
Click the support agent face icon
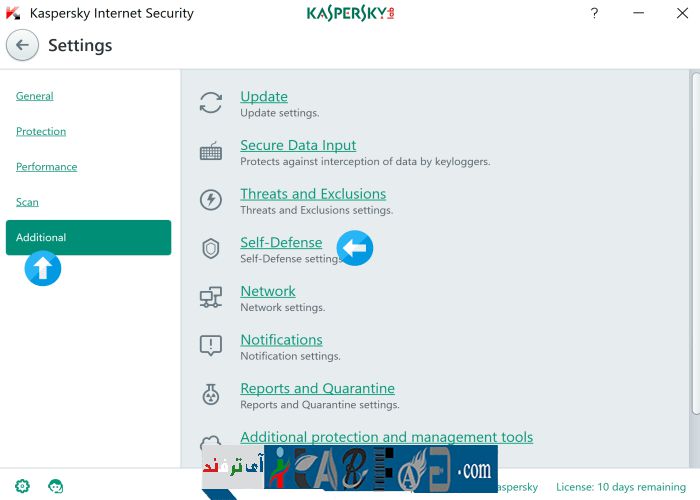(x=56, y=486)
